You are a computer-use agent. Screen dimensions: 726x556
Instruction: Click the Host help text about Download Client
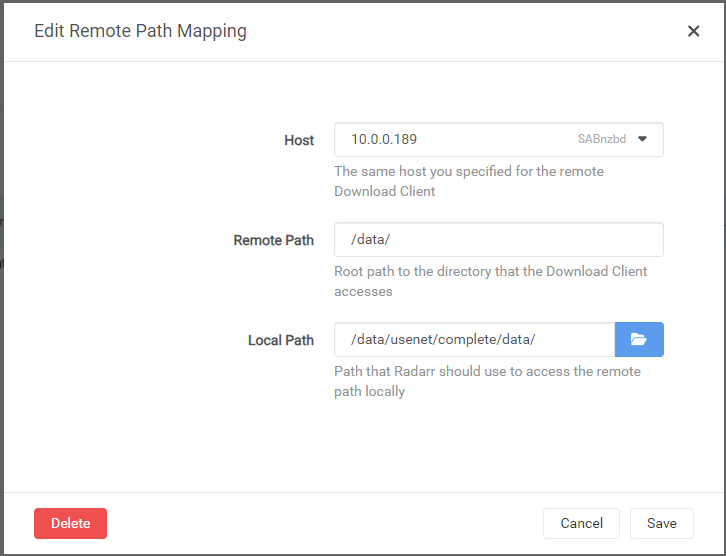469,181
